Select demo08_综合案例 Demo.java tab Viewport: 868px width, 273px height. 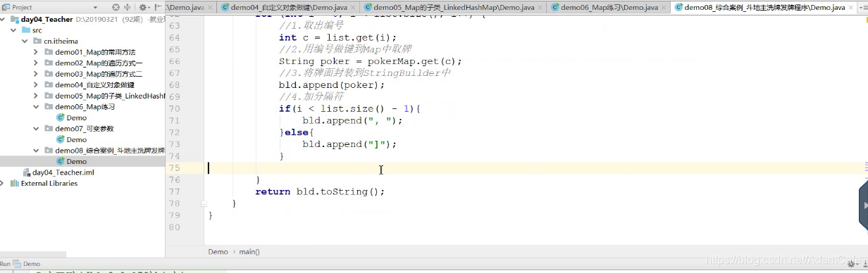[x=764, y=7]
